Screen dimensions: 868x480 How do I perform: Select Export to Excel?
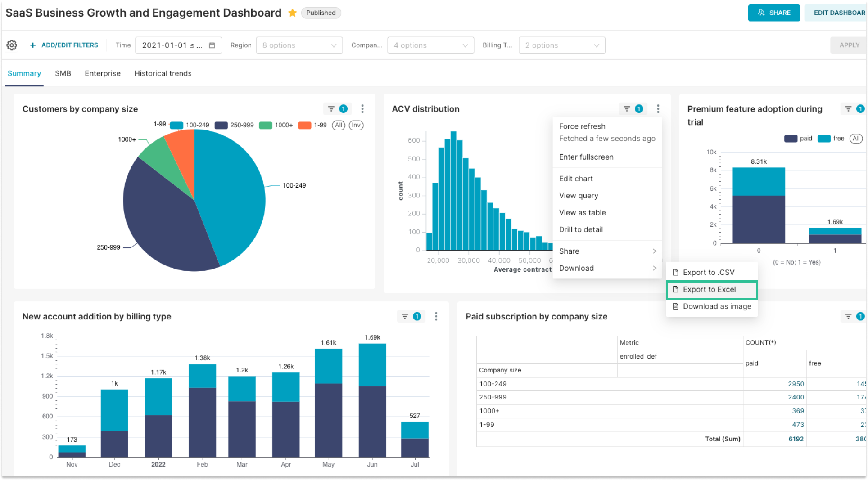[x=709, y=289]
